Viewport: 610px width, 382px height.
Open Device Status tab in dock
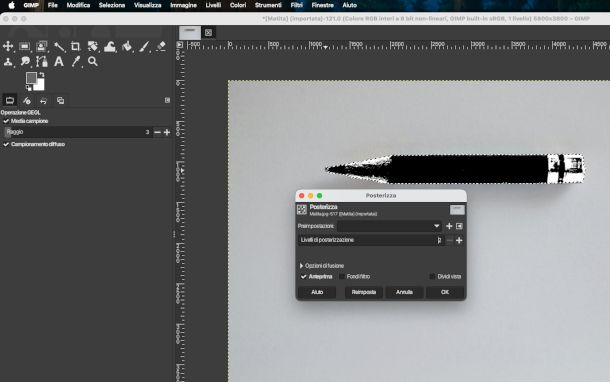tap(26, 101)
